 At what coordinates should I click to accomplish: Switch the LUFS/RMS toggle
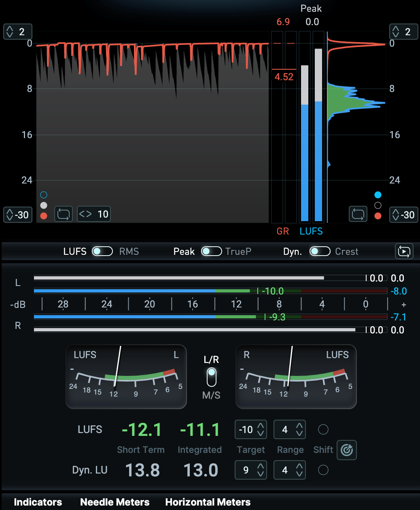[x=102, y=252]
